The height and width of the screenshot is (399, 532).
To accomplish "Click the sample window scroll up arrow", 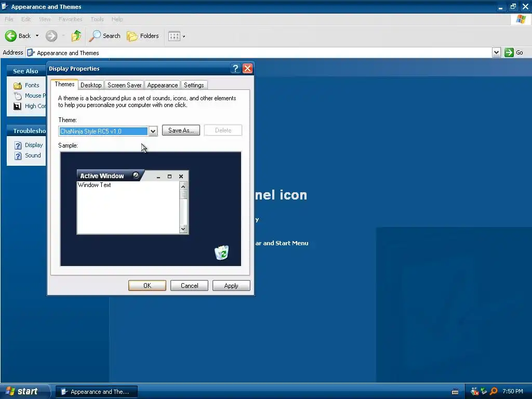I will coord(183,187).
